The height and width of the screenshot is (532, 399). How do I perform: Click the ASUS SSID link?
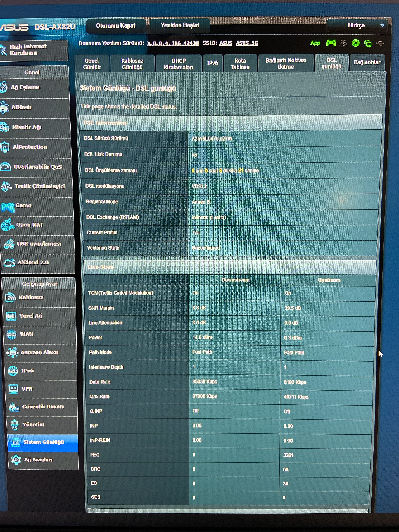coord(226,43)
